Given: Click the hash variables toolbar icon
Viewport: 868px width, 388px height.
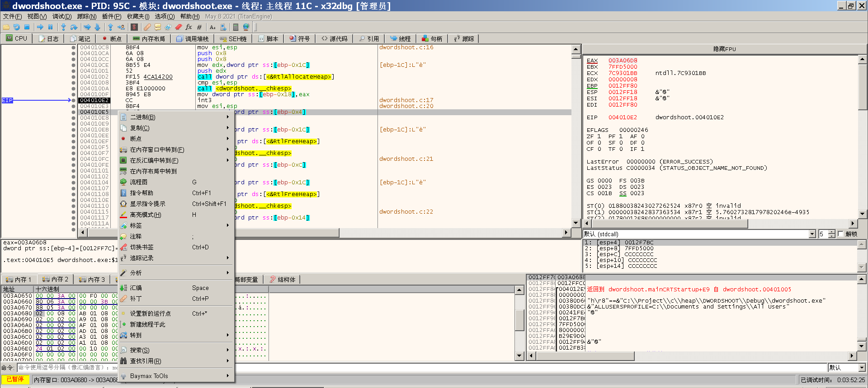Looking at the screenshot, I should 199,27.
